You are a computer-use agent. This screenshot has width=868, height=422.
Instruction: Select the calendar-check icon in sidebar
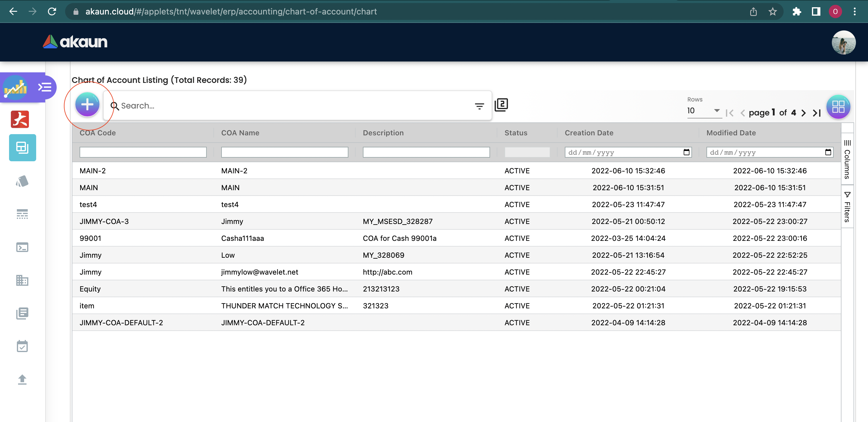(x=22, y=346)
